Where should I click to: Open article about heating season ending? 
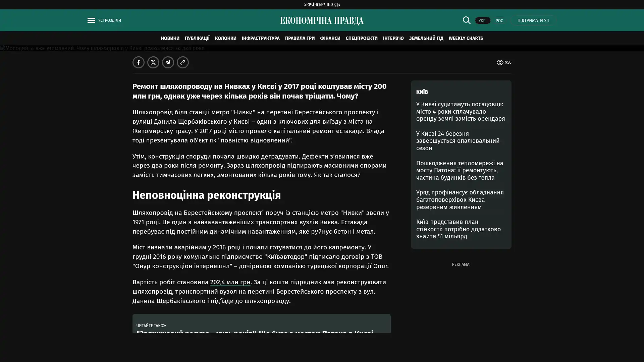tap(458, 141)
